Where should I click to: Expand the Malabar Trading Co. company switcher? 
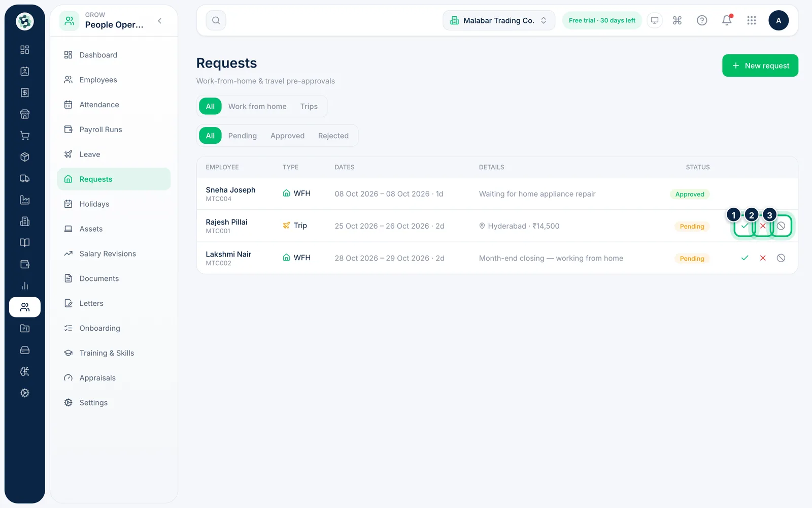click(x=499, y=20)
